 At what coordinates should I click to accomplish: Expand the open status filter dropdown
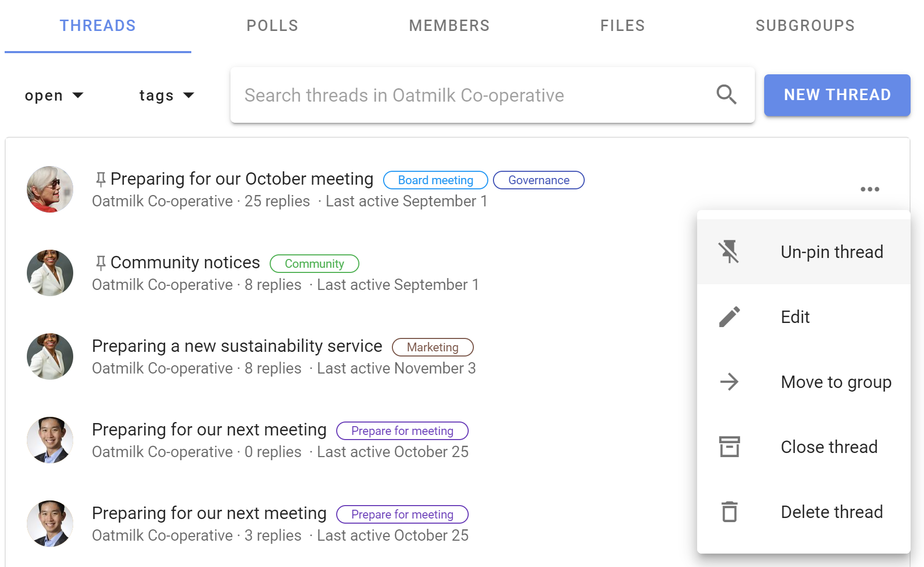(54, 95)
